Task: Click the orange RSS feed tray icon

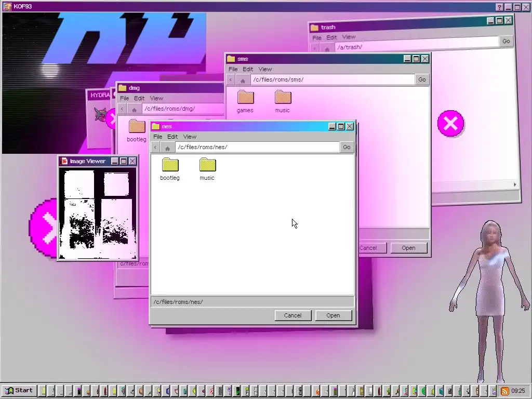Action: tap(505, 391)
